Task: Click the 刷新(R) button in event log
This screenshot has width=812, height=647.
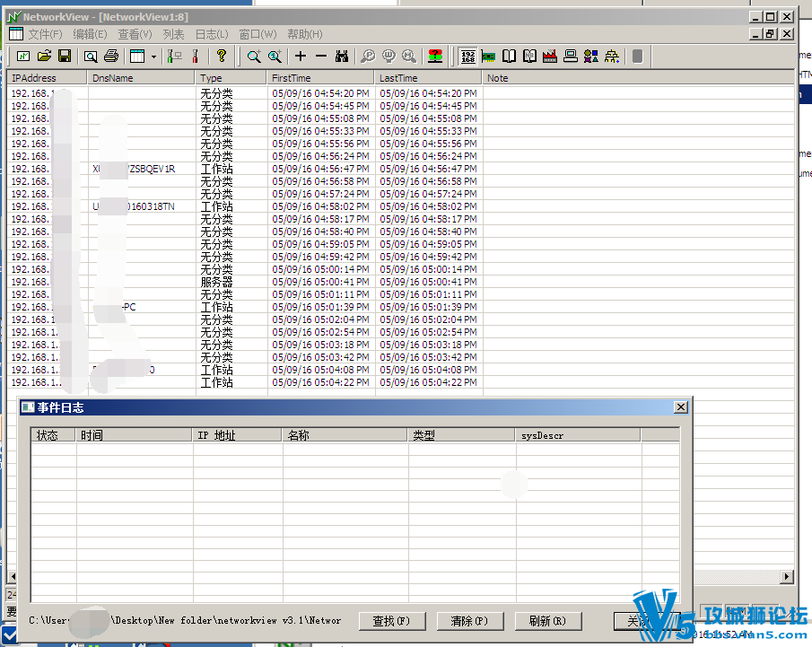Action: tap(548, 621)
